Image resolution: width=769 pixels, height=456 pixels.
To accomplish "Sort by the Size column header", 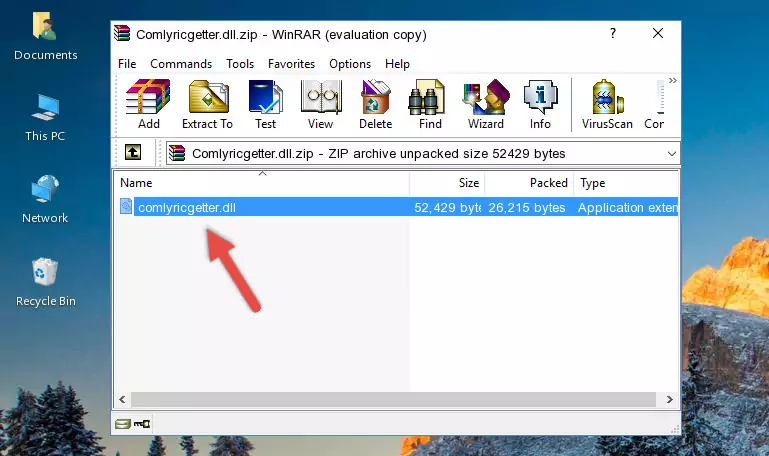I will tap(447, 183).
